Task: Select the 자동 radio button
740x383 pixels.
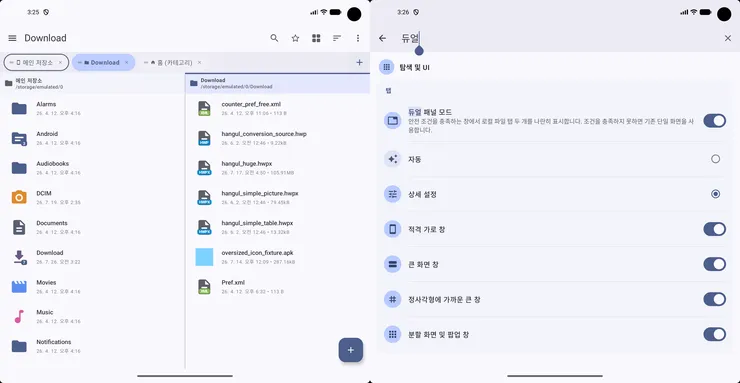Action: point(715,159)
